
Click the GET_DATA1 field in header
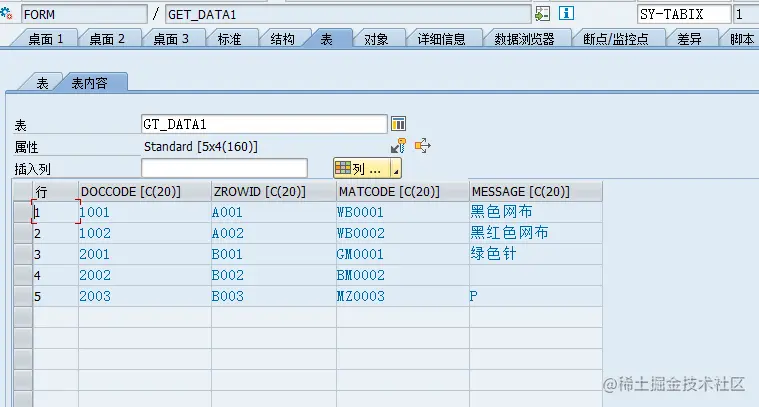pyautogui.click(x=348, y=14)
